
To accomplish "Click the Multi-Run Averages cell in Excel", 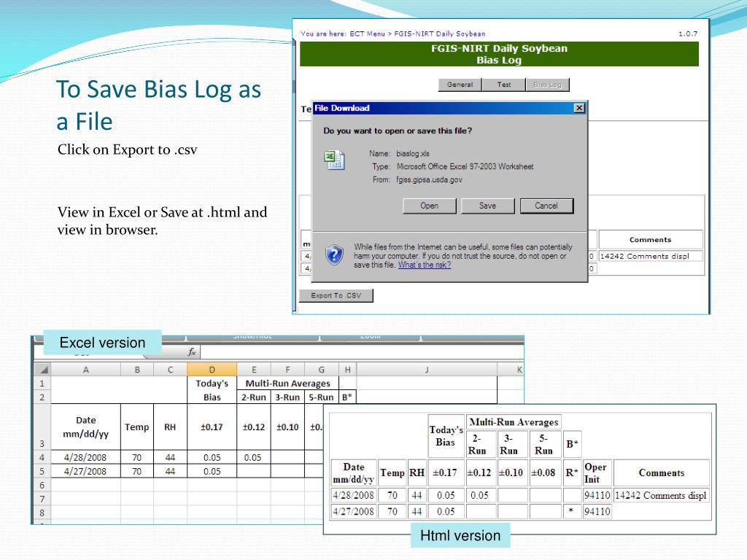I will (x=287, y=384).
